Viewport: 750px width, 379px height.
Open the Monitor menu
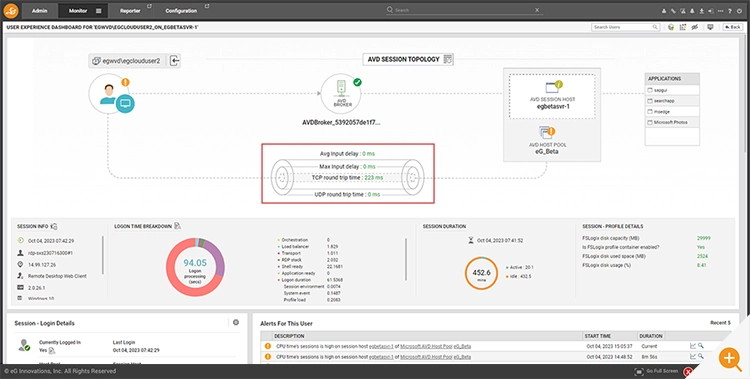78,11
